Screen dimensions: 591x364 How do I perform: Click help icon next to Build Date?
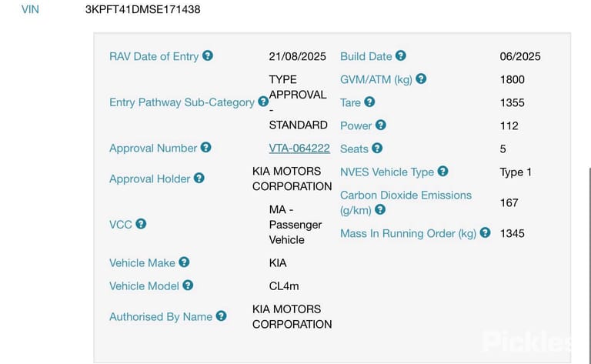[401, 55]
